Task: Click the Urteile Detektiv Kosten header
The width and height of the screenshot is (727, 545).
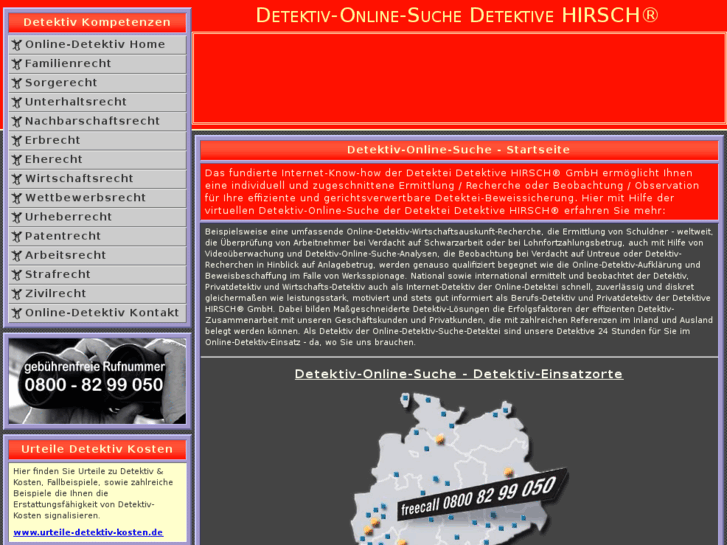Action: (97, 449)
